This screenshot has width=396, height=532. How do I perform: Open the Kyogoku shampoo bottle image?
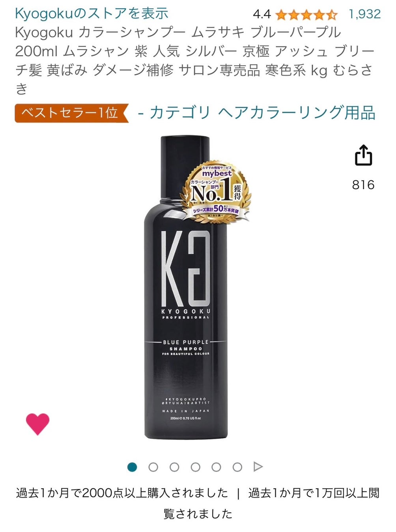(186, 288)
